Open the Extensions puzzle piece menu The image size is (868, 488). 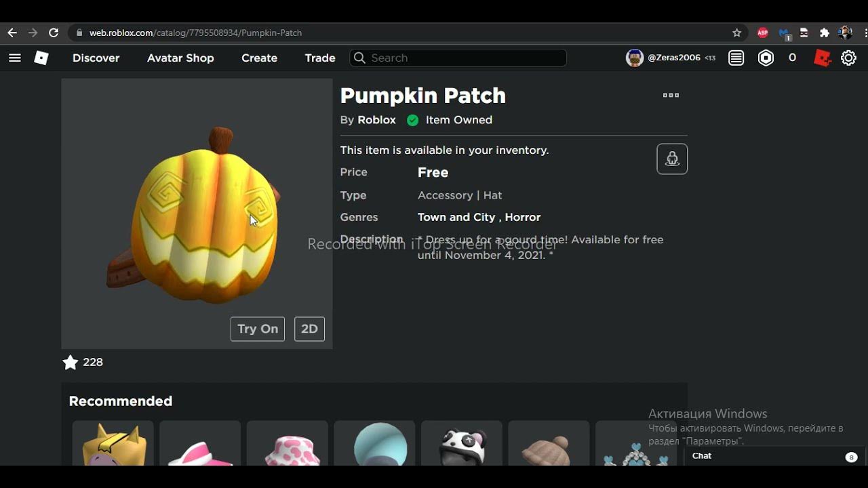[825, 33]
